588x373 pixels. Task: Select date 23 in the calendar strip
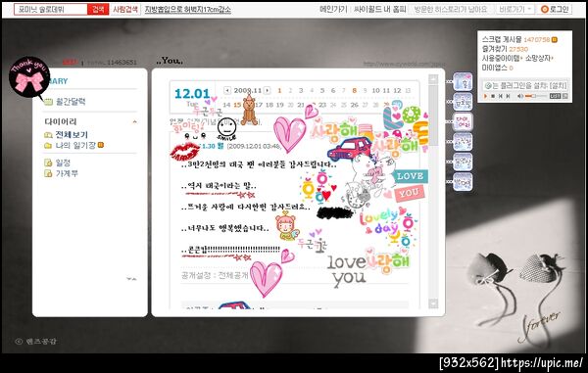click(322, 105)
